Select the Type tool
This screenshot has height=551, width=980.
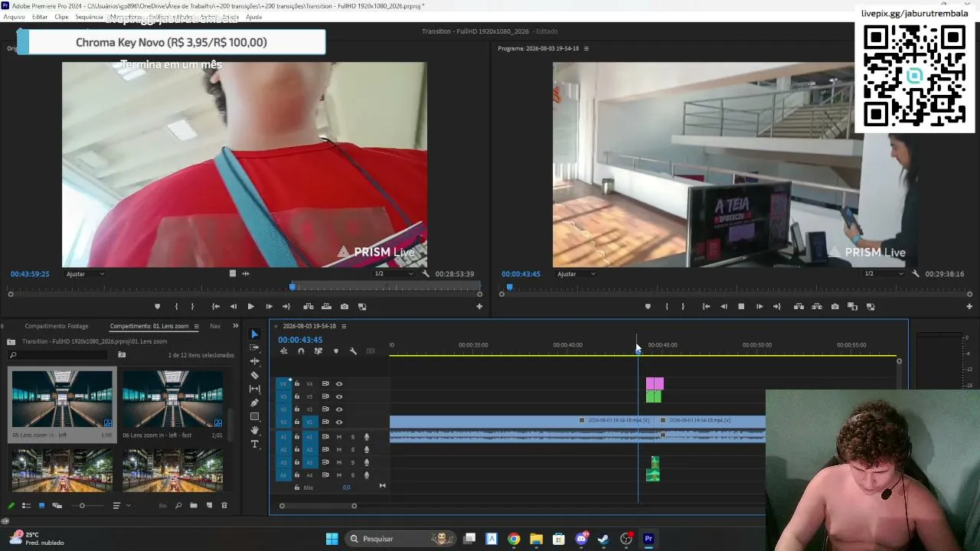pos(255,444)
